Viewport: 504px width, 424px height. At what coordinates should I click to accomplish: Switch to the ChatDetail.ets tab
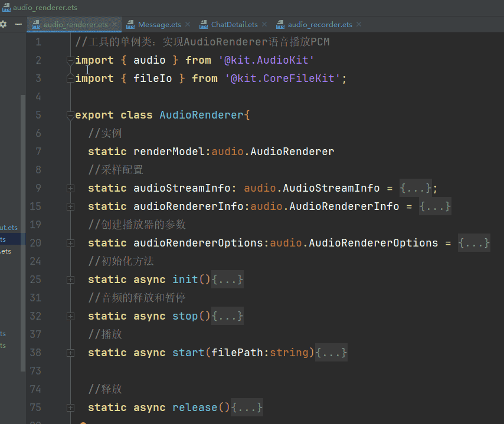pos(234,25)
